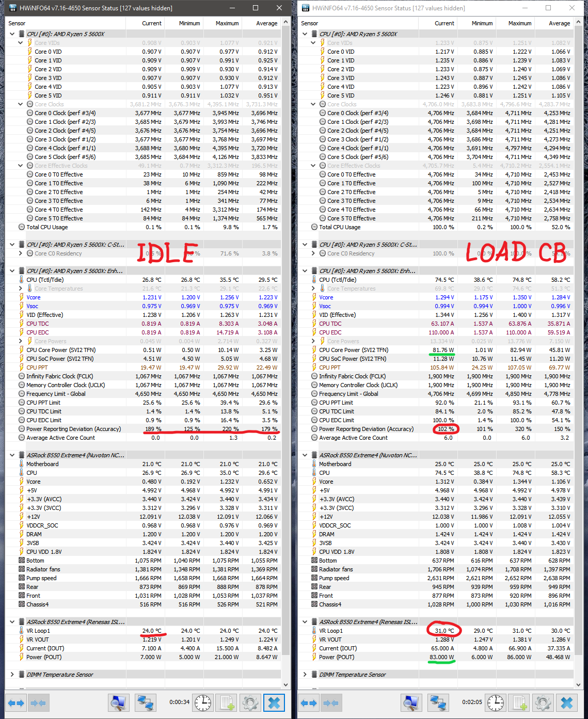Collapse Core Effective Clocks subgroup in left window

[20, 166]
